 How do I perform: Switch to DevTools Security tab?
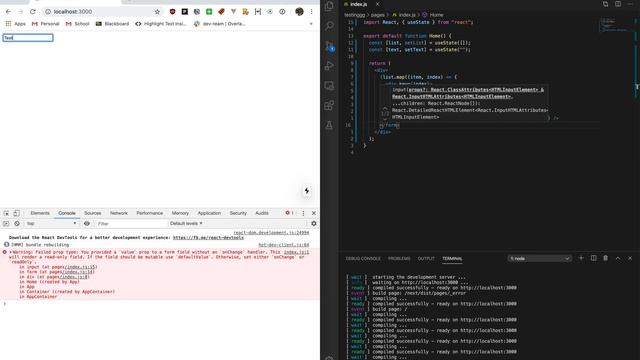[x=238, y=213]
